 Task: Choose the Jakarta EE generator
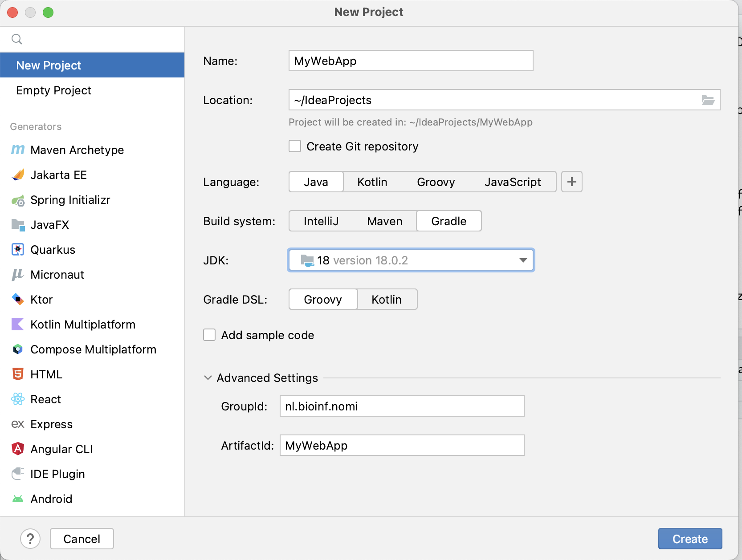[92, 175]
